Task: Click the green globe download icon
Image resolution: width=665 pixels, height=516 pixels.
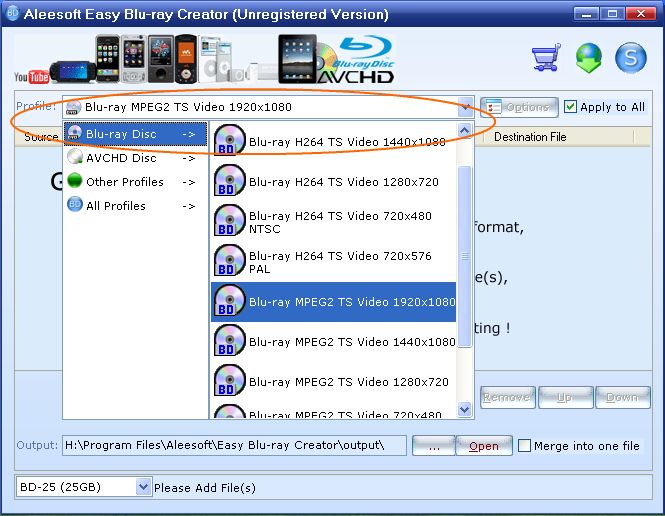Action: [x=588, y=58]
